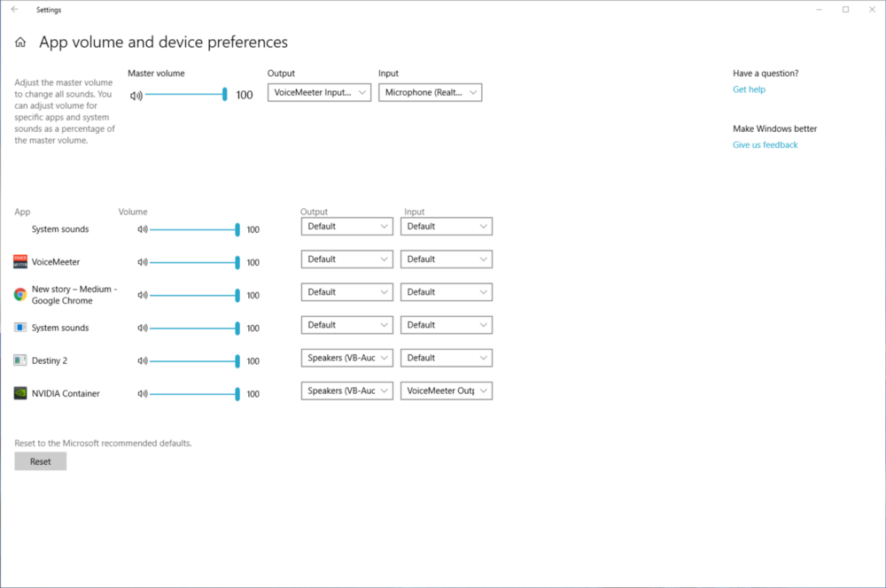
Task: Expand the Destiny 2 output Speakers dropdown
Action: [346, 358]
